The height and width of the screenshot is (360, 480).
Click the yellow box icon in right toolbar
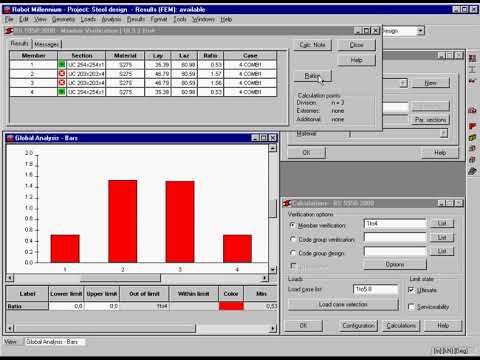(x=472, y=137)
